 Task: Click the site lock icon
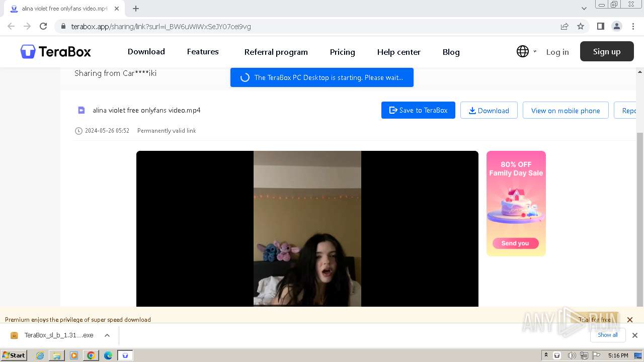tap(63, 27)
